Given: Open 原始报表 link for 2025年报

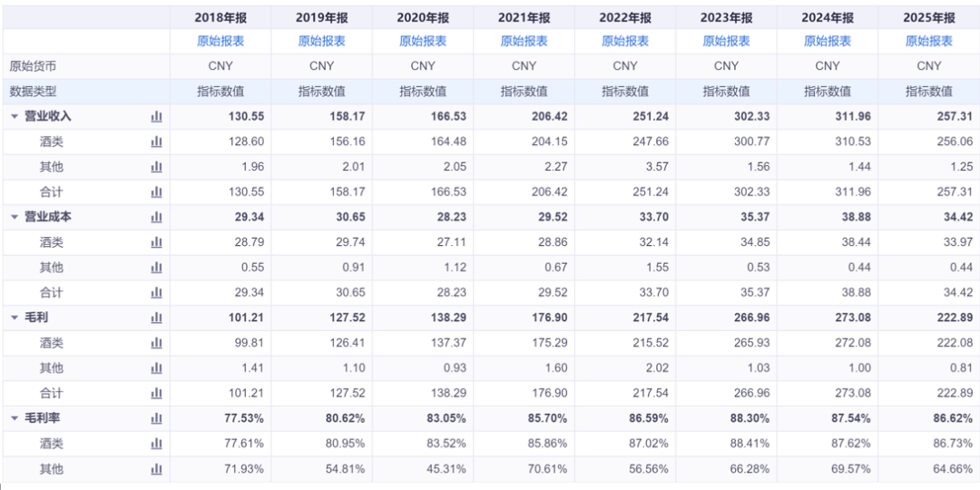Looking at the screenshot, I should tap(929, 41).
